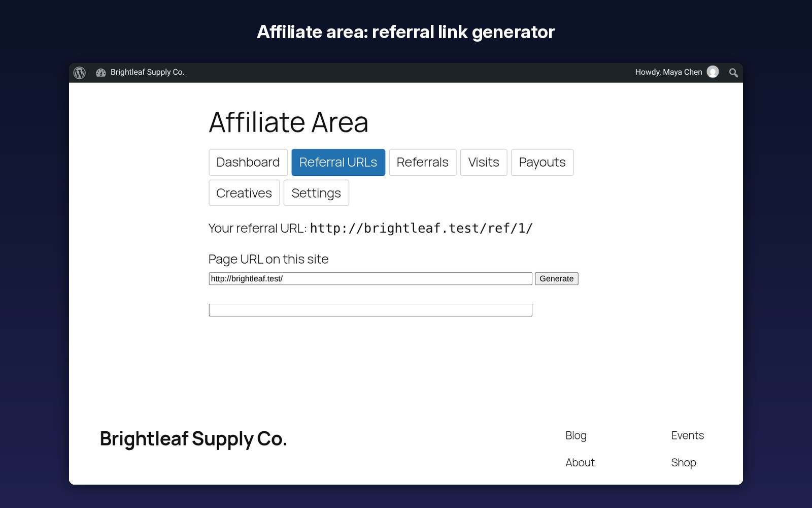Focus the Page URL input field
This screenshot has height=508, width=812.
(370, 279)
